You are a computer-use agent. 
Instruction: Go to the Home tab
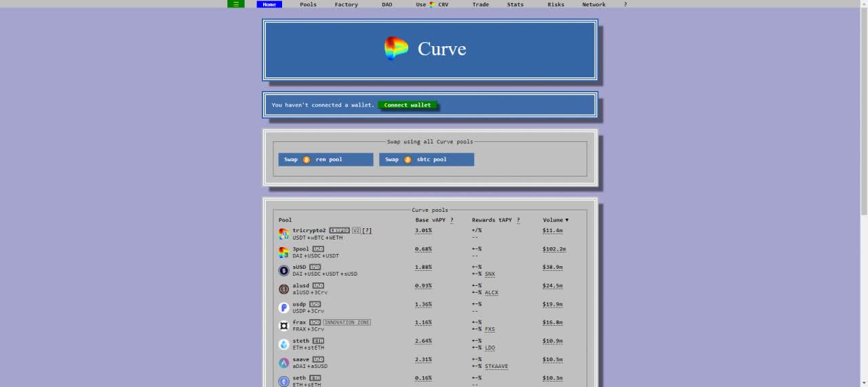pos(269,4)
